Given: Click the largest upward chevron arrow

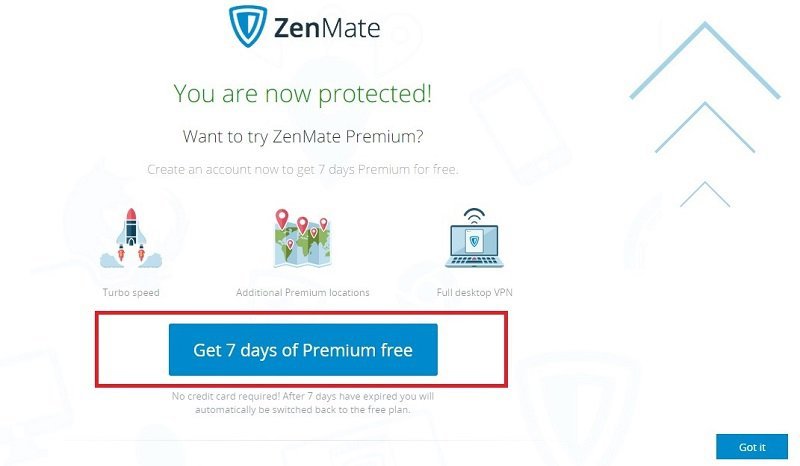Looking at the screenshot, I should 705,60.
